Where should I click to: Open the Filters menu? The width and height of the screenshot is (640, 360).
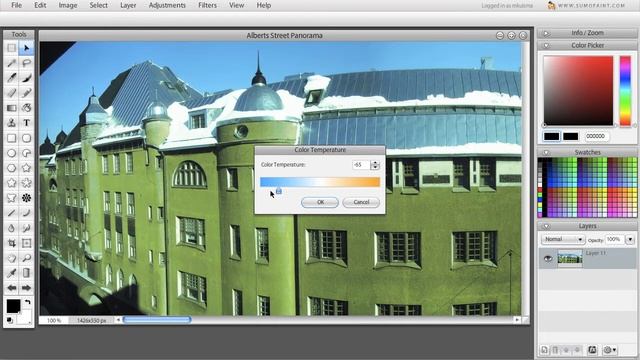[x=207, y=5]
